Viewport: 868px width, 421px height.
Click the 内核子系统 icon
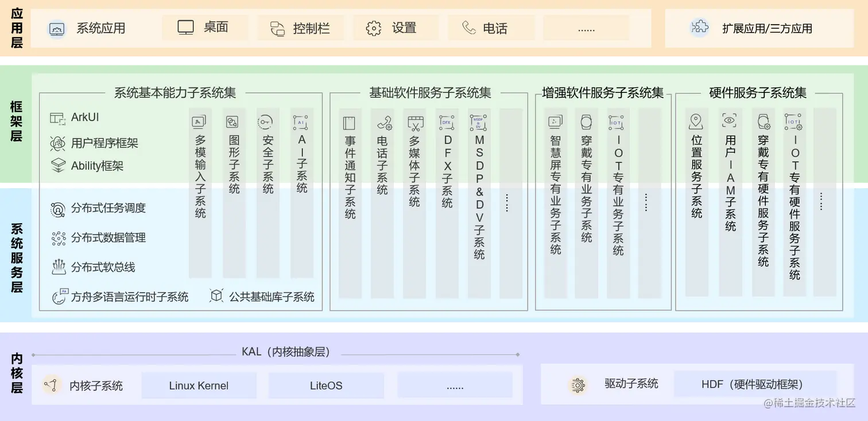(x=52, y=385)
